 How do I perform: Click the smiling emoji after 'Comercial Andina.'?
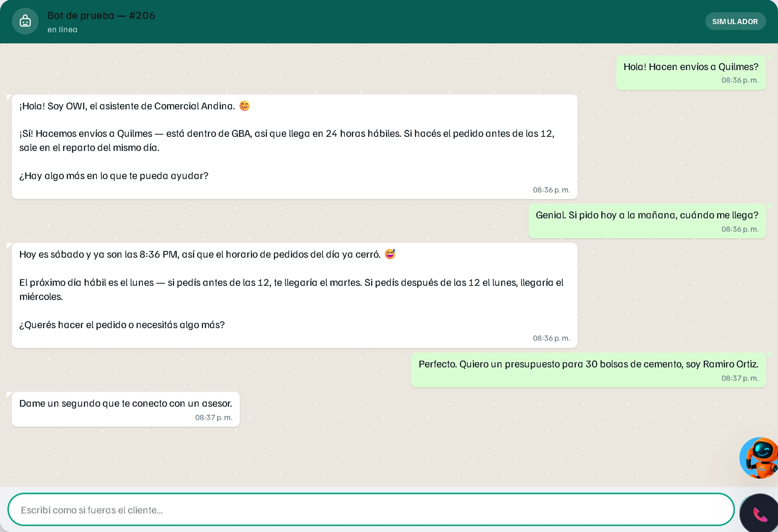(x=245, y=106)
